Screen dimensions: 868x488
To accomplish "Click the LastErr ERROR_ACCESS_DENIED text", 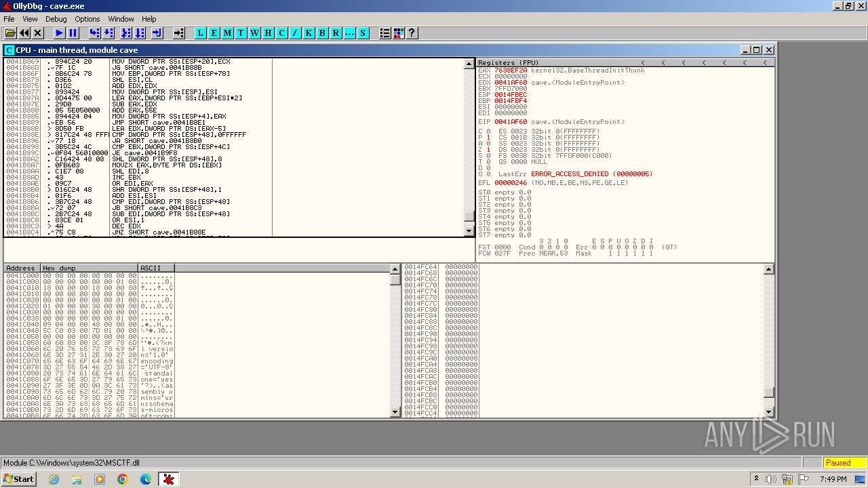I will (x=591, y=174).
